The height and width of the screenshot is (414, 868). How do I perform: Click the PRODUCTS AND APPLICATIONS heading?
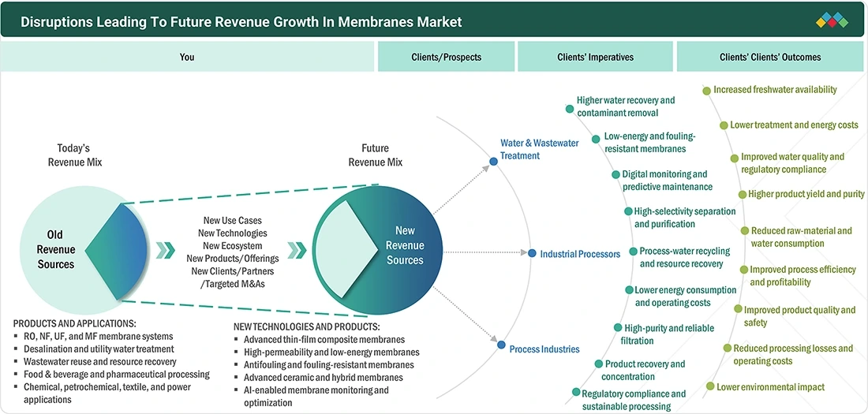click(75, 323)
